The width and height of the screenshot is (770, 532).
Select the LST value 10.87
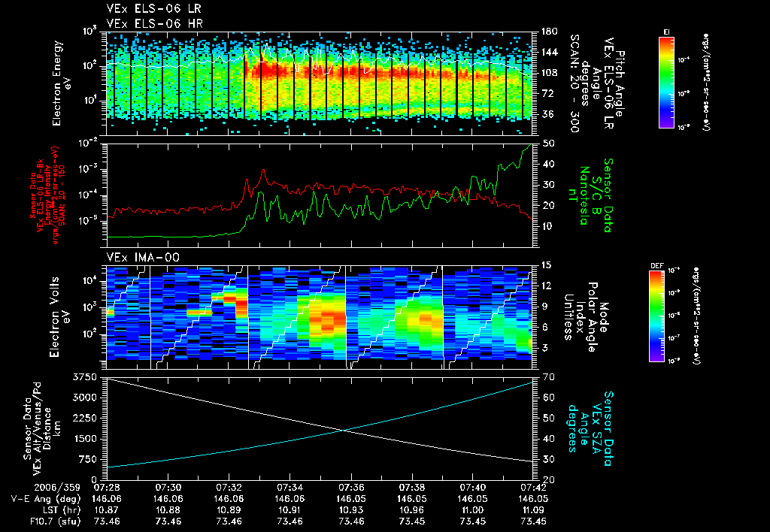[x=107, y=510]
